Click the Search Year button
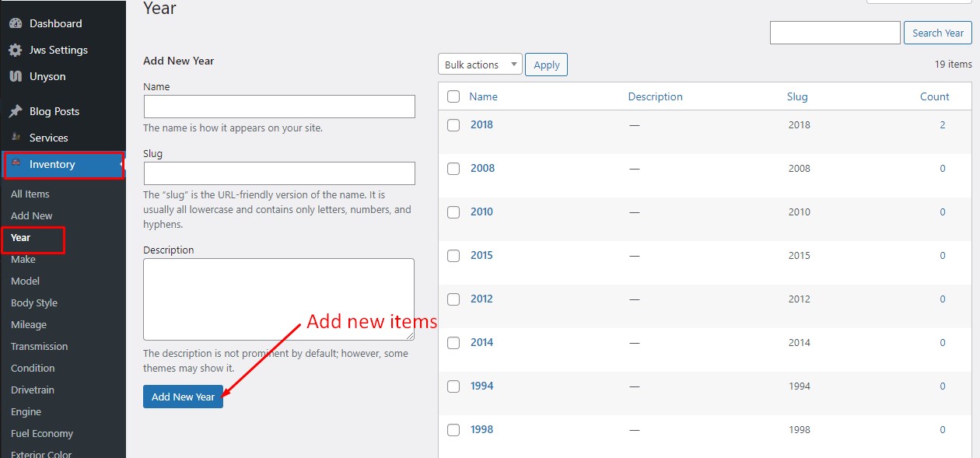Image resolution: width=980 pixels, height=458 pixels. [937, 33]
